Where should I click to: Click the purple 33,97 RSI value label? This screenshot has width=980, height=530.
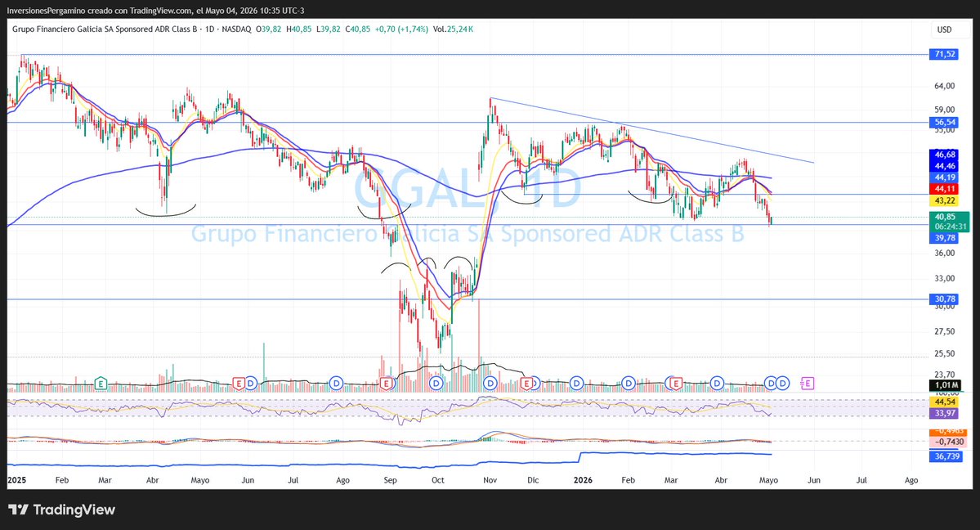pos(944,414)
